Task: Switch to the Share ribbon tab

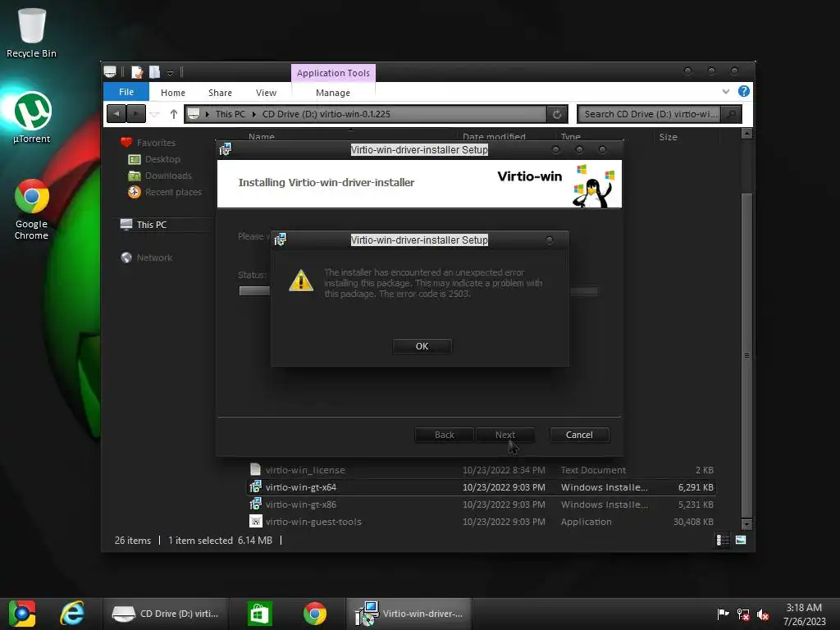Action: coord(220,93)
